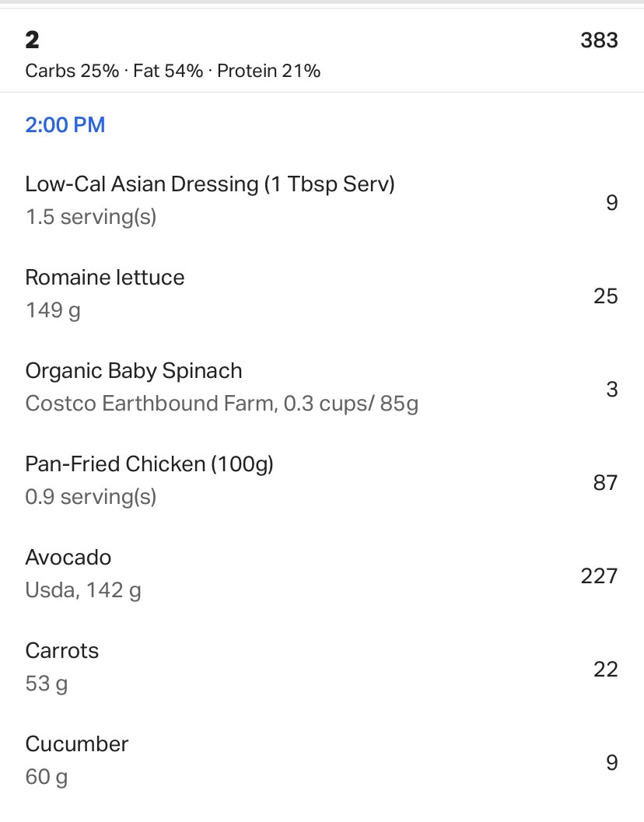
Task: Tap the 149 g lettuce amount
Action: point(52,310)
